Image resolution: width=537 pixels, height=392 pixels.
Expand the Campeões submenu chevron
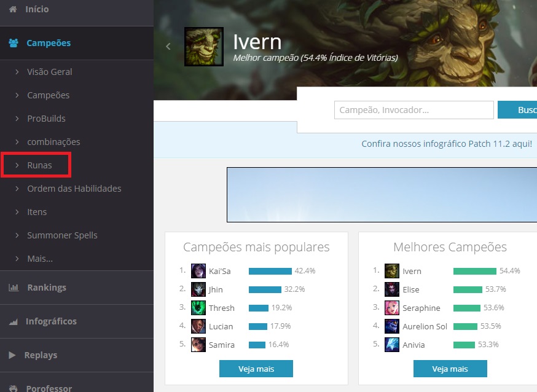17,95
